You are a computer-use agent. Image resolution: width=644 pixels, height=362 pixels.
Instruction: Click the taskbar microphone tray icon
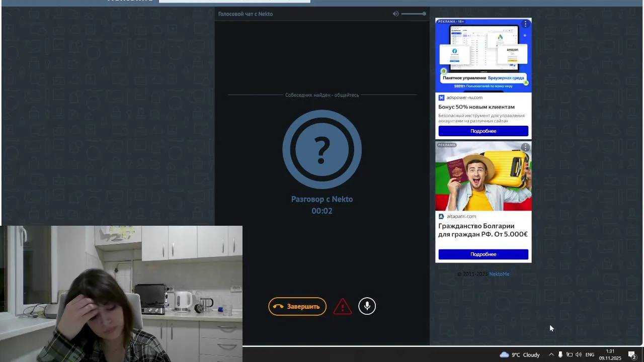click(560, 354)
